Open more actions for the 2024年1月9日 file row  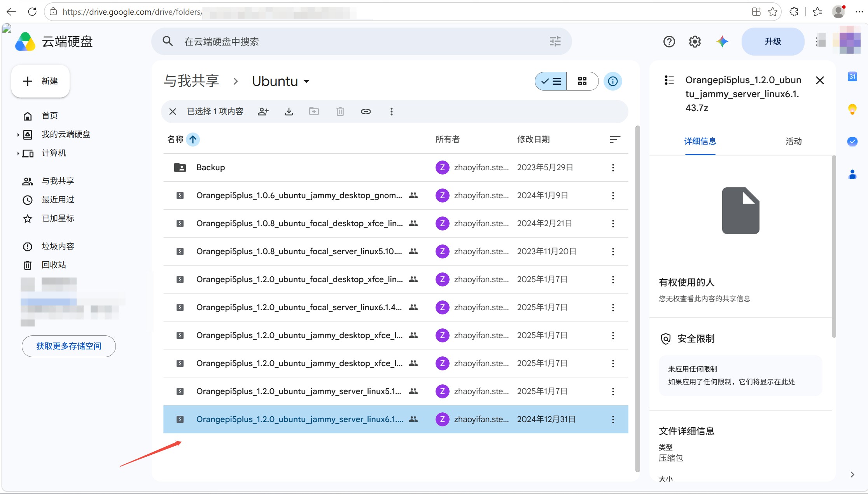[x=613, y=196]
